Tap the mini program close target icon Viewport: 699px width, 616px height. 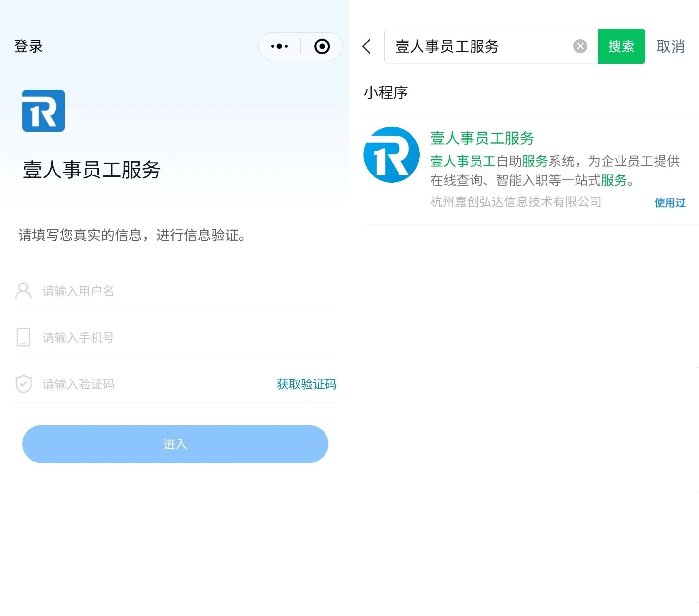coord(322,46)
